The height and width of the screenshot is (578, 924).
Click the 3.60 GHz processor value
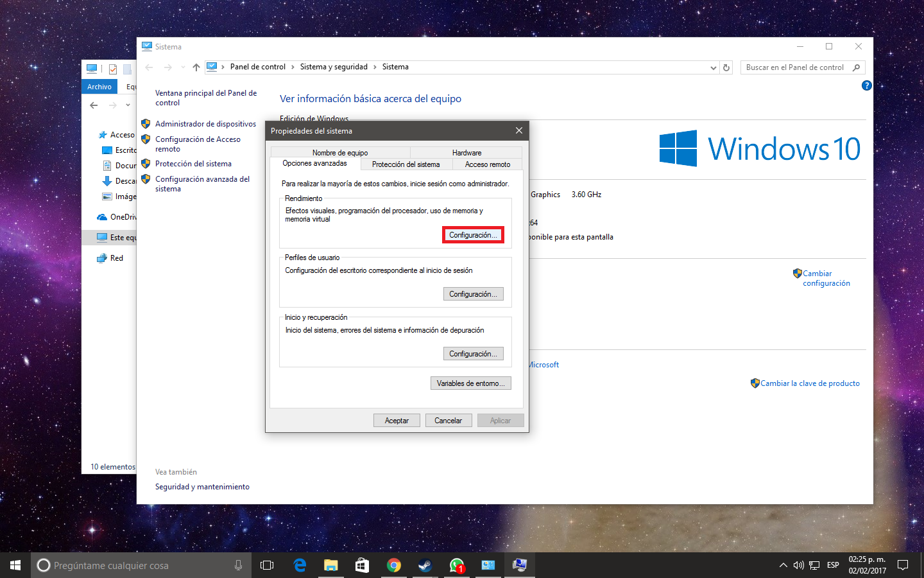tap(586, 195)
